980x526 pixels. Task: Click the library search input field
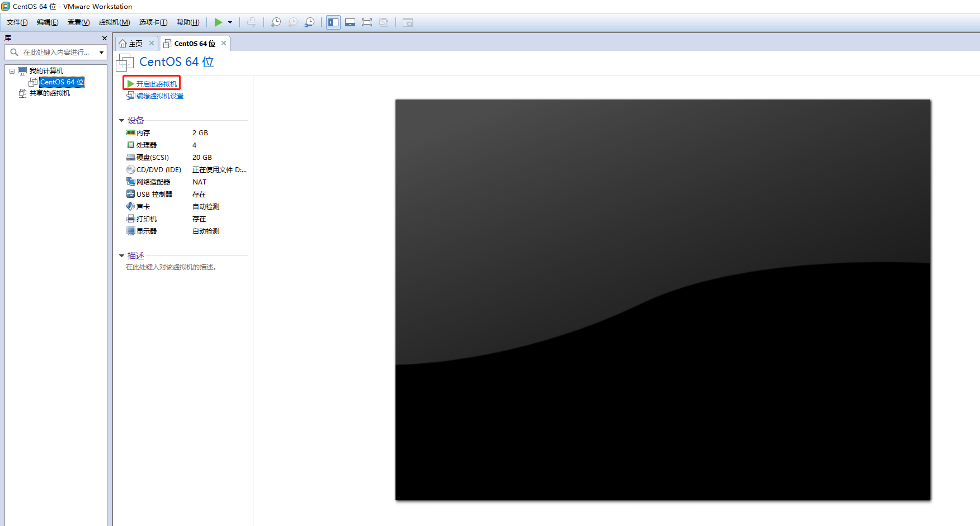pos(56,52)
